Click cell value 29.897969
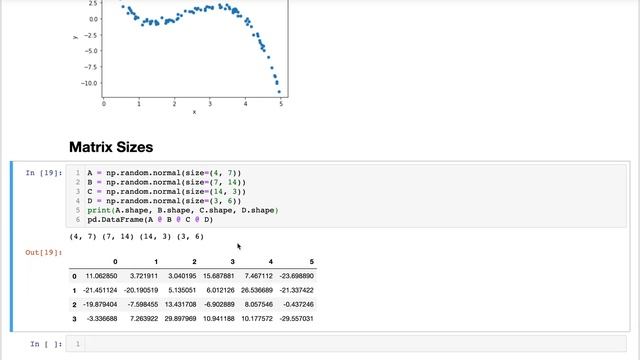This screenshot has width=640, height=360. 180,319
